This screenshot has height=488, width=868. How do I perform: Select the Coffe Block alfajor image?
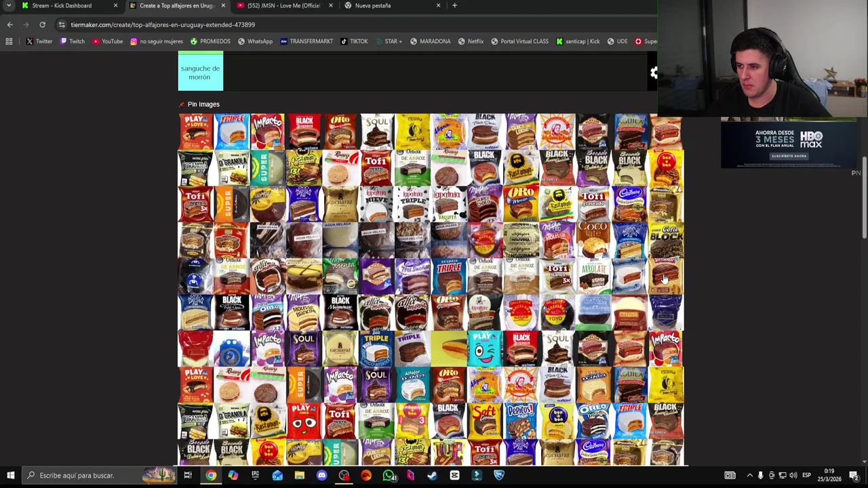(666, 239)
